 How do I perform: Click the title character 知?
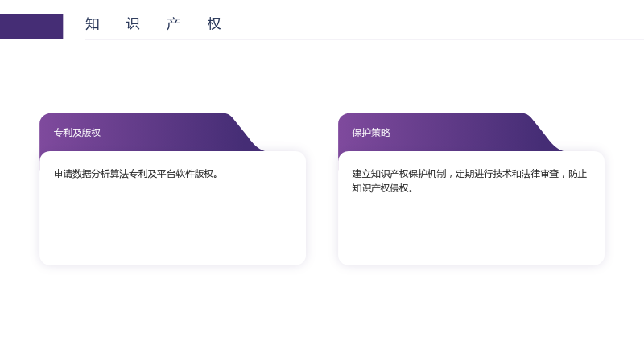[93, 24]
